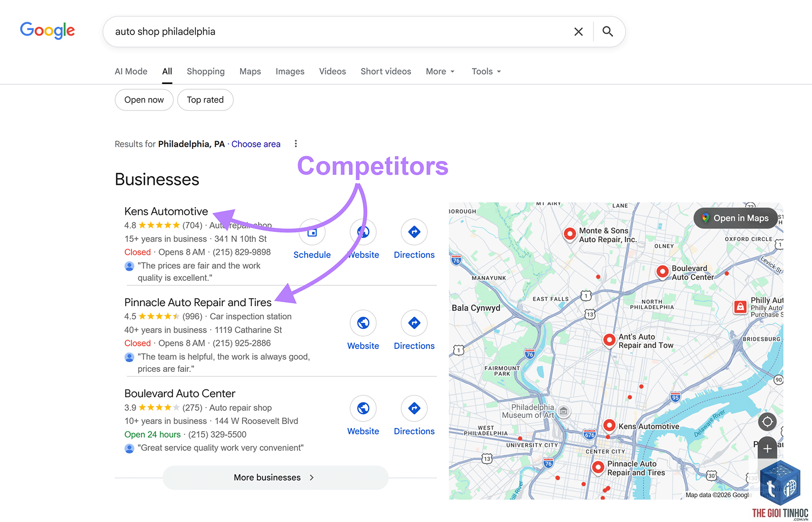Click the address 144 W Roosevelt Blvd
The height and width of the screenshot is (522, 812).
click(x=256, y=421)
